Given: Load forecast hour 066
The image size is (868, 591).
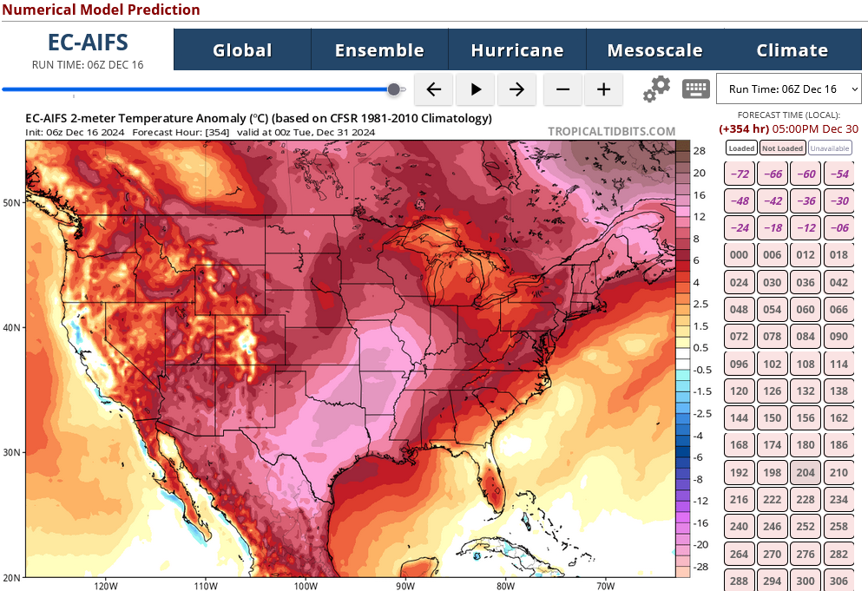Looking at the screenshot, I should point(838,309).
